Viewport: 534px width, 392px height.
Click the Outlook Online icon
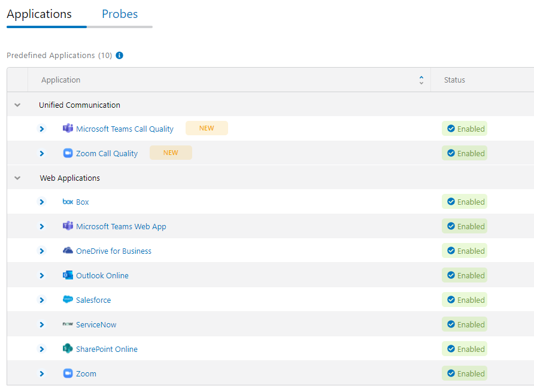pos(68,275)
